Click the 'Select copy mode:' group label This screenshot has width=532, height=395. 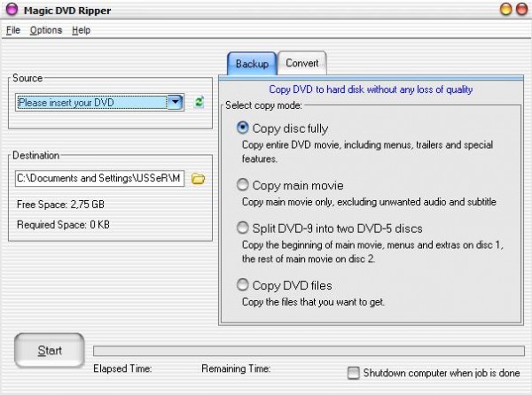263,105
